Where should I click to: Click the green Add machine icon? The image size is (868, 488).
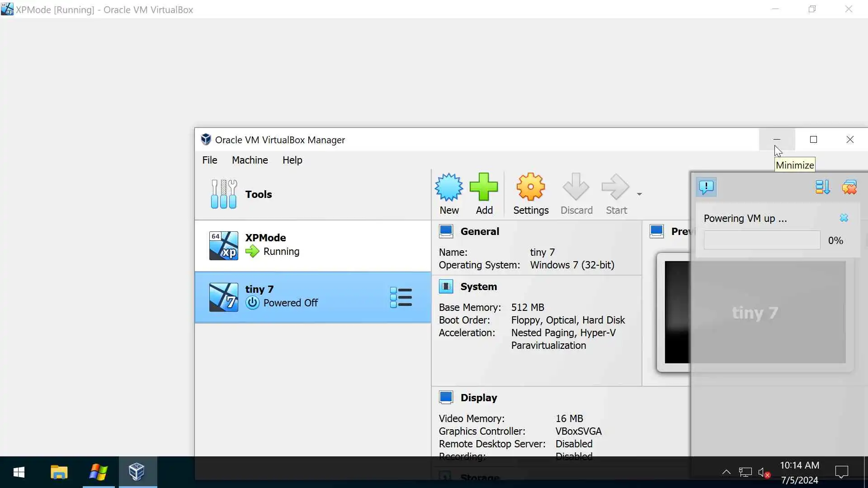pos(484,187)
